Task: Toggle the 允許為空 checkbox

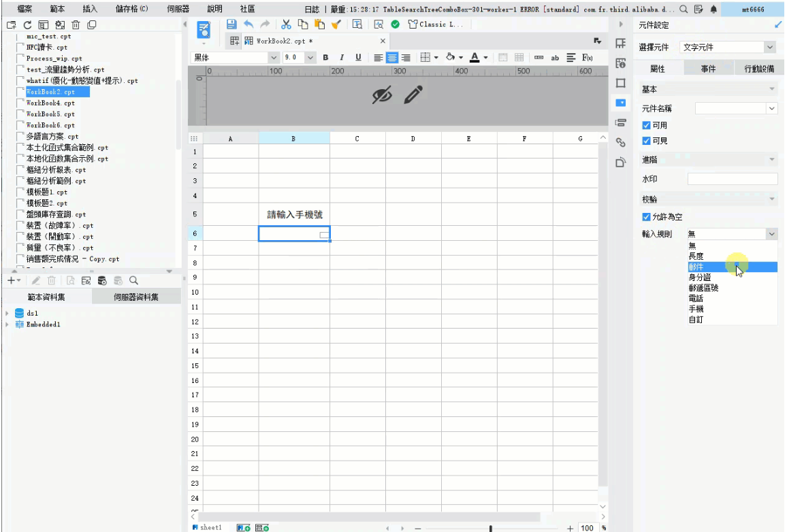Action: 647,216
